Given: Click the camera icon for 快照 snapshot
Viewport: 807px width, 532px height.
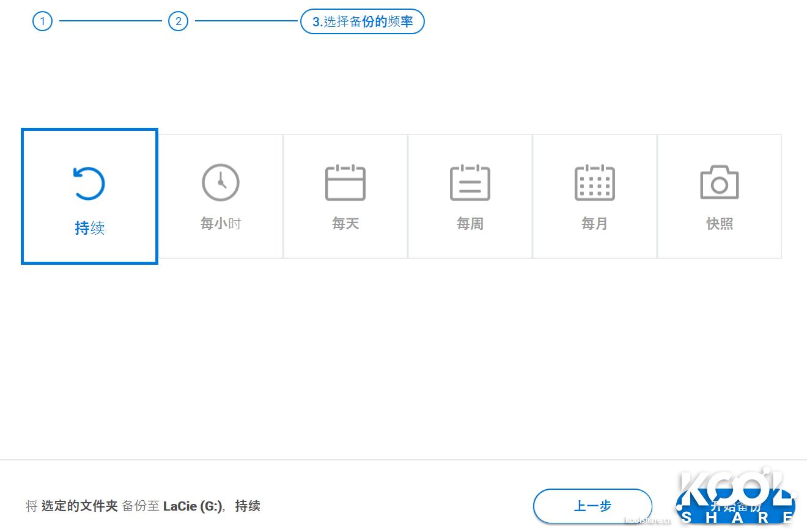Looking at the screenshot, I should click(x=720, y=182).
